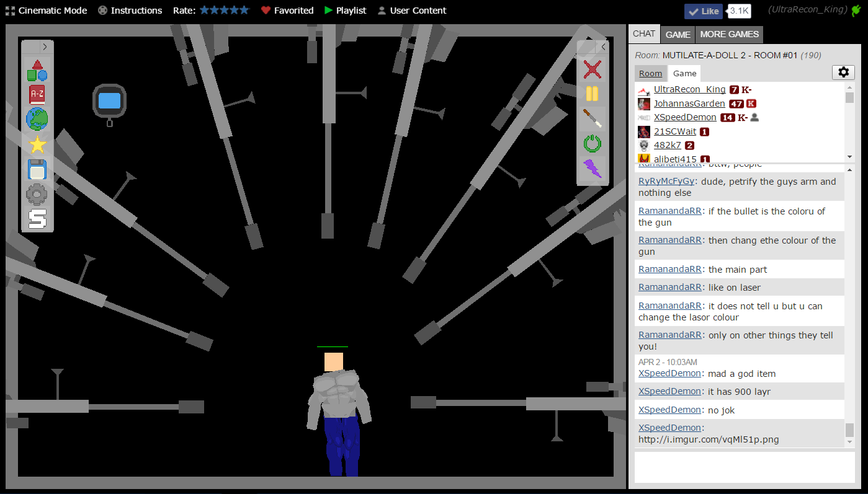Click XSpeedDemon beside "mad a god item"
This screenshot has height=494, width=868.
point(670,374)
